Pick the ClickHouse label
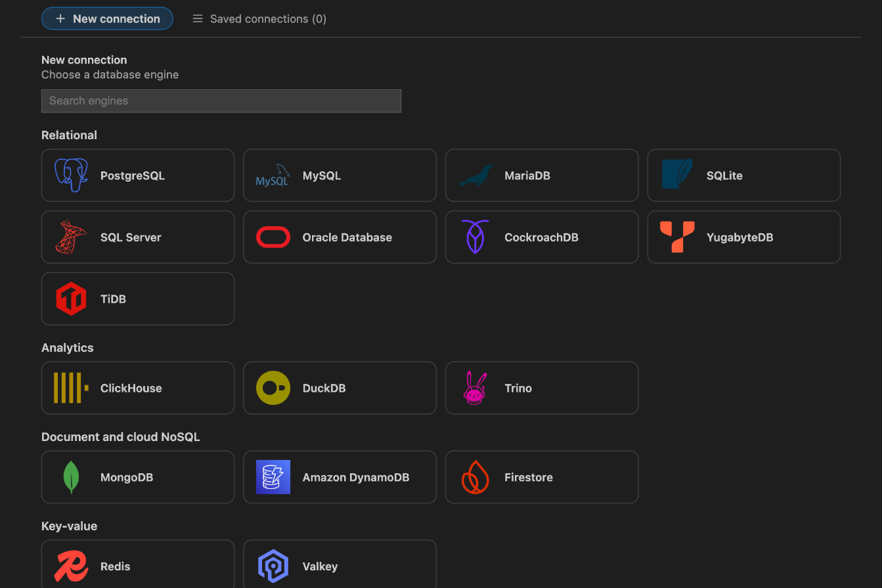 (x=131, y=388)
